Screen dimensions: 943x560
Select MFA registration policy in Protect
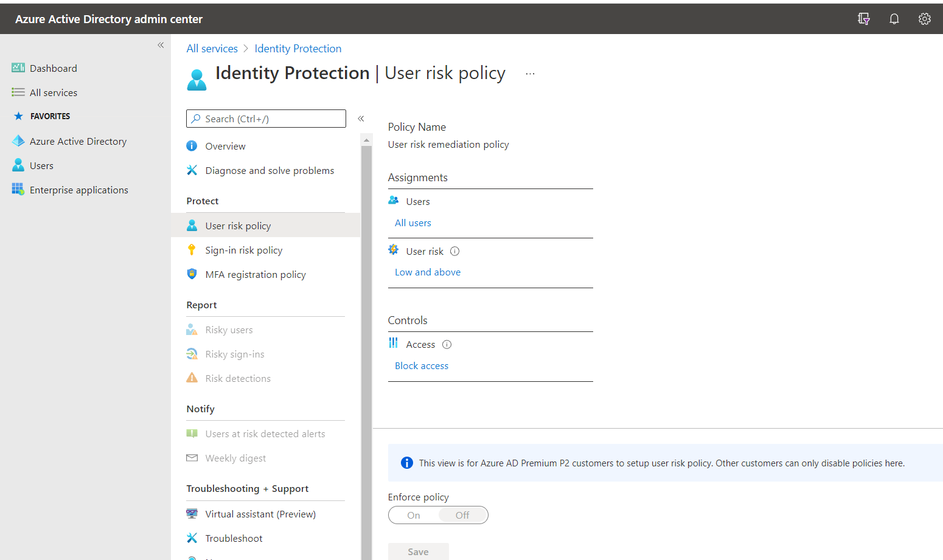tap(255, 275)
